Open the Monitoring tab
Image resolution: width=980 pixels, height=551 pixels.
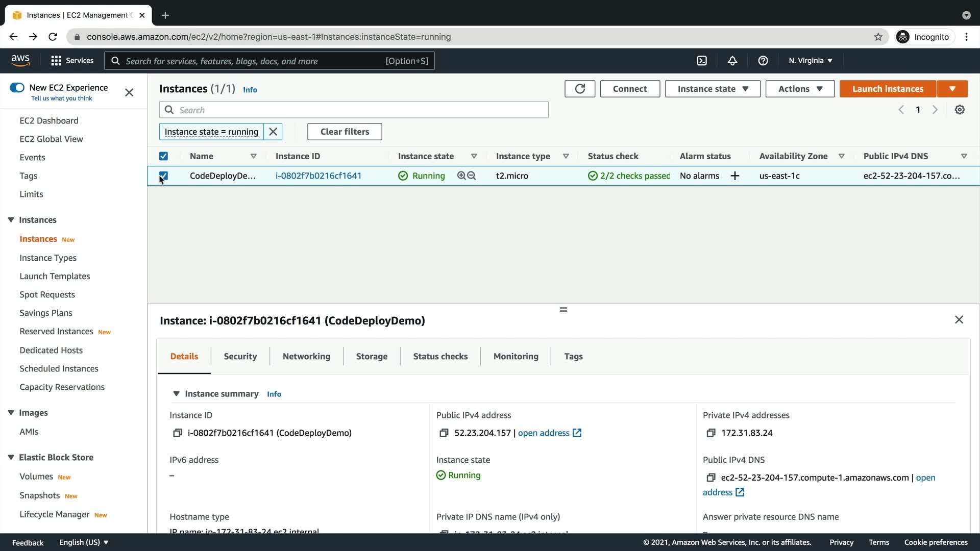[x=516, y=357]
